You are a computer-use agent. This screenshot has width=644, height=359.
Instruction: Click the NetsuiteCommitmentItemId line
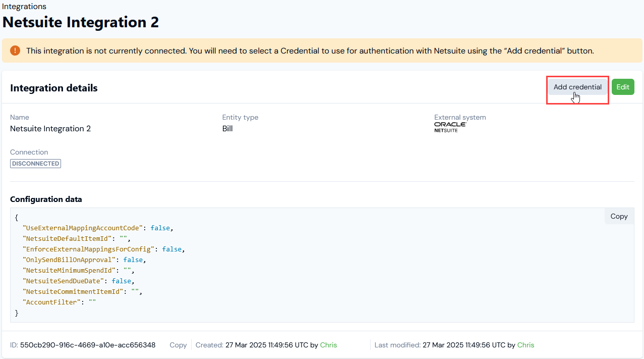(x=83, y=291)
